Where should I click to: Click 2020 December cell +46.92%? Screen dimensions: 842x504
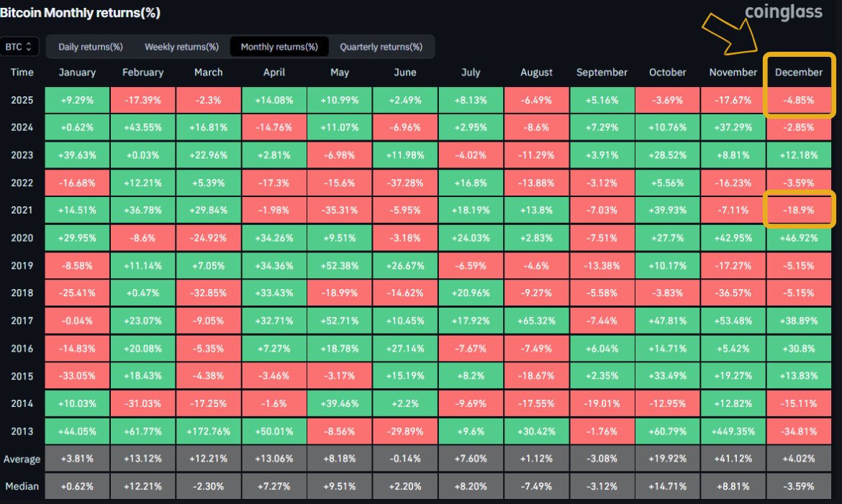[x=799, y=238]
